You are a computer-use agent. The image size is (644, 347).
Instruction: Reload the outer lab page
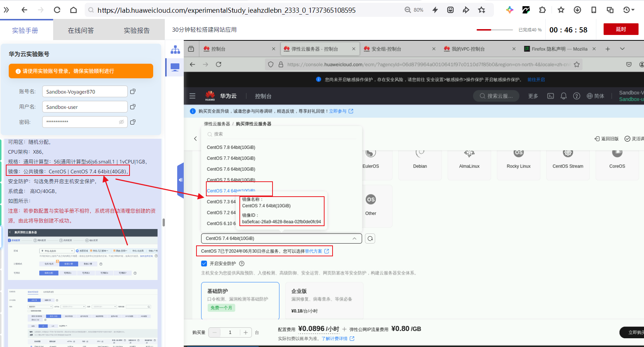57,10
